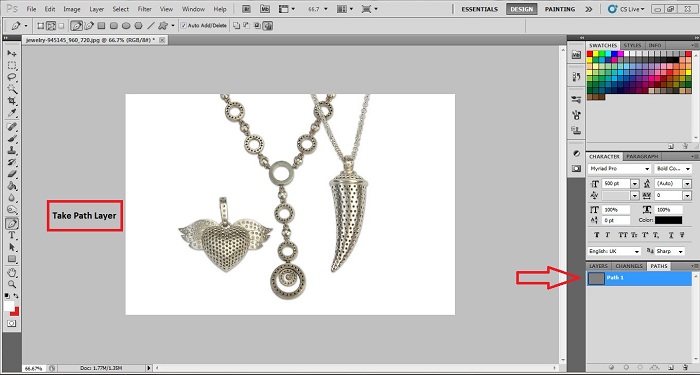
Task: Click the black text Color swatch
Action: pyautogui.click(x=668, y=220)
